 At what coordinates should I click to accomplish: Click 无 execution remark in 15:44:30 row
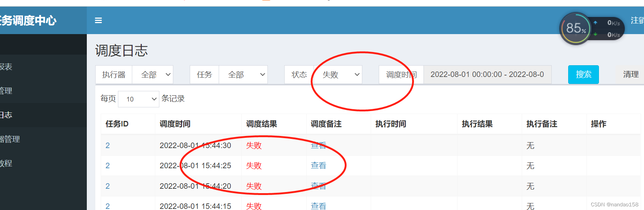(x=530, y=145)
